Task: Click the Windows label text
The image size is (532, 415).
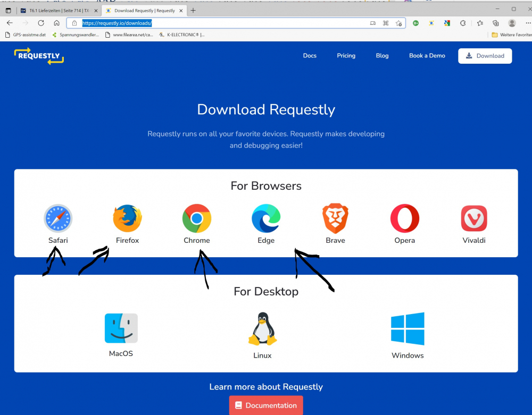Action: (408, 355)
